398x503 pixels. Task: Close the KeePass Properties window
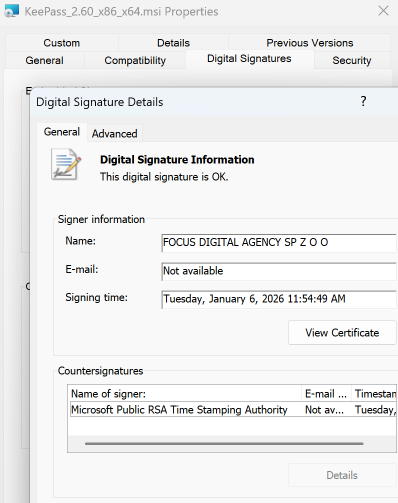pos(384,11)
